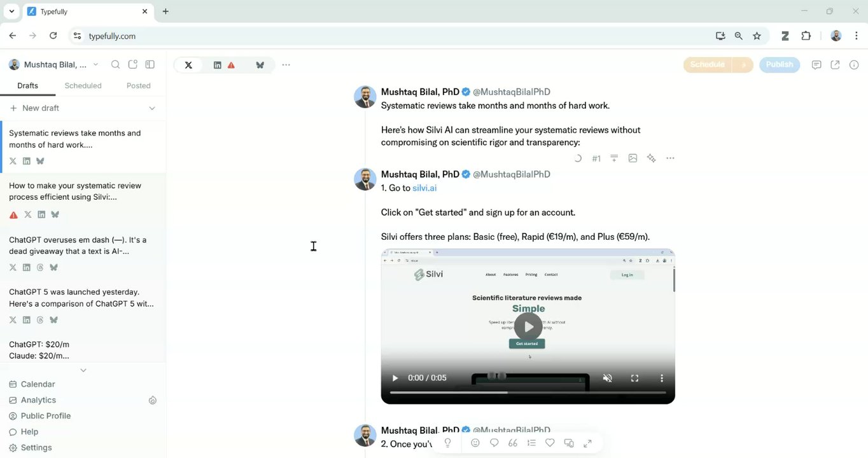Open the Chrome tab search dropdown arrow

[11, 11]
